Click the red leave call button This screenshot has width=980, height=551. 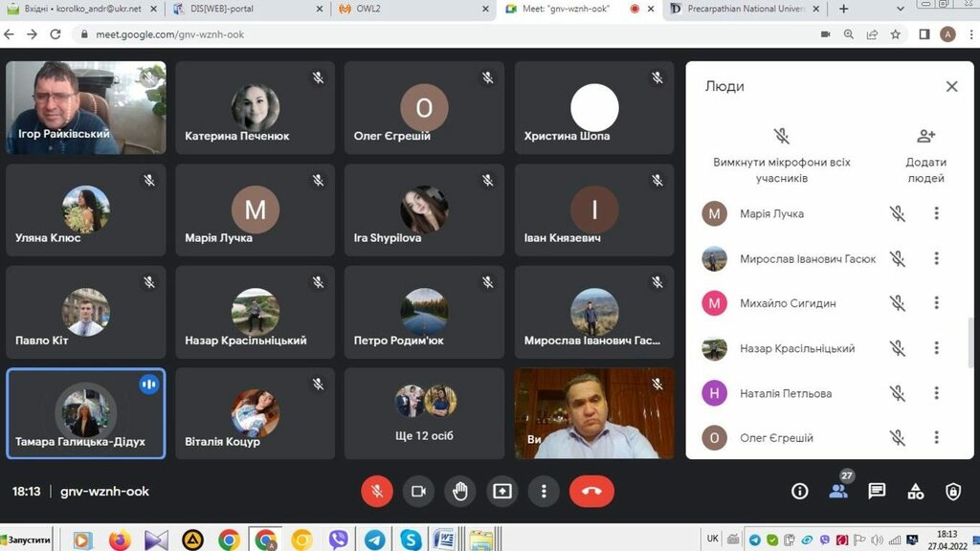(x=591, y=491)
